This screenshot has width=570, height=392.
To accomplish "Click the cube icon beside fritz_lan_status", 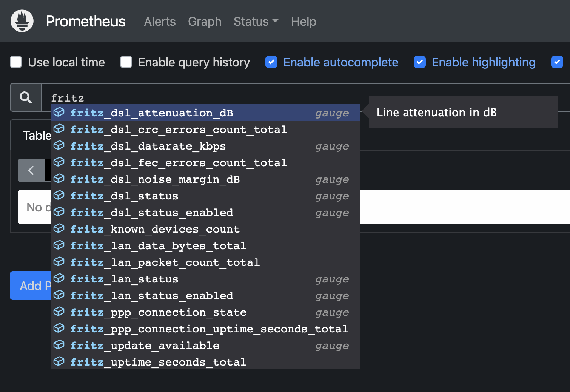I will pyautogui.click(x=59, y=278).
